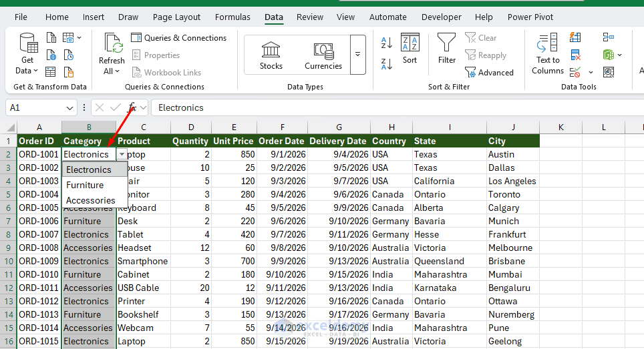Click the formula bar Enter checkmark icon
The image size is (644, 349).
(x=116, y=108)
